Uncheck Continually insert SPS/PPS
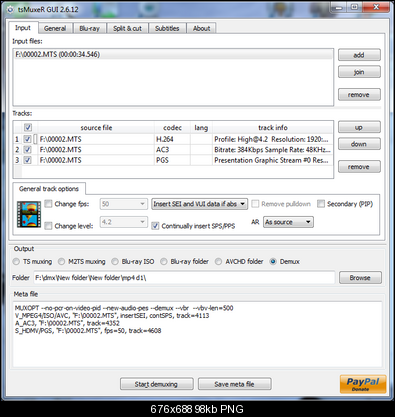Screen dimensions: 395x417 (x=155, y=226)
